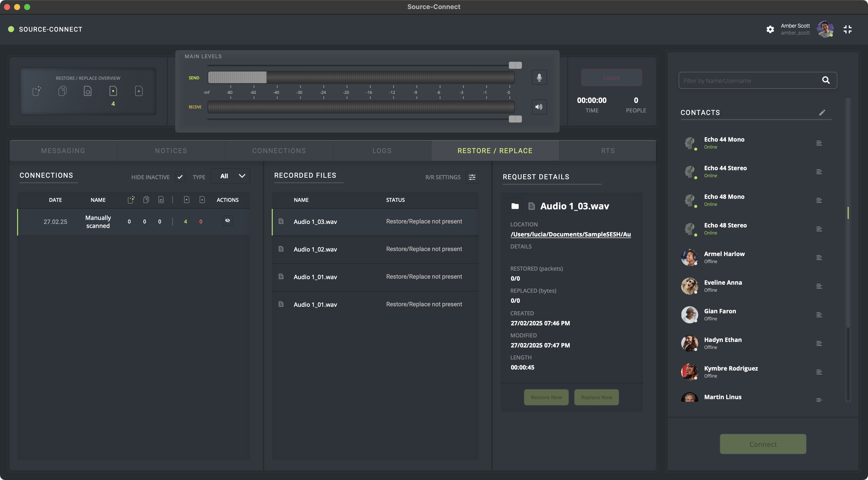Click the send level slider handle
This screenshot has width=868, height=480.
click(515, 65)
